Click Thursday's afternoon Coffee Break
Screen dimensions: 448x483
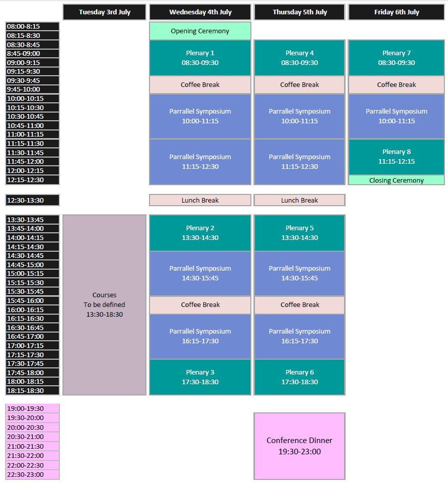pos(300,305)
